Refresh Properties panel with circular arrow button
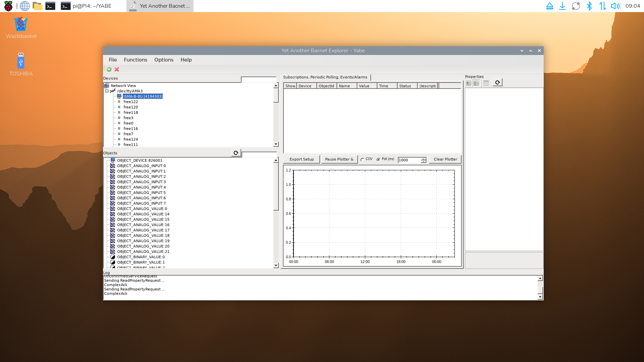 pos(497,82)
